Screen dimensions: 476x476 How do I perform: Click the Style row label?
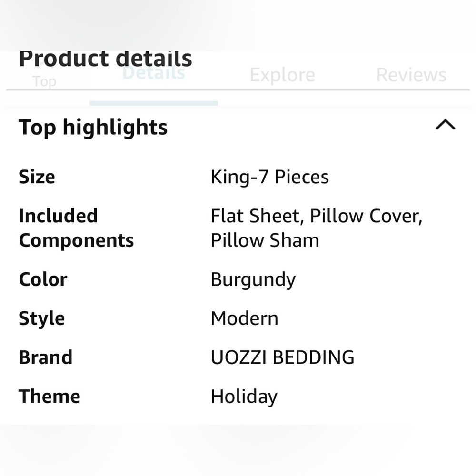[x=41, y=318]
